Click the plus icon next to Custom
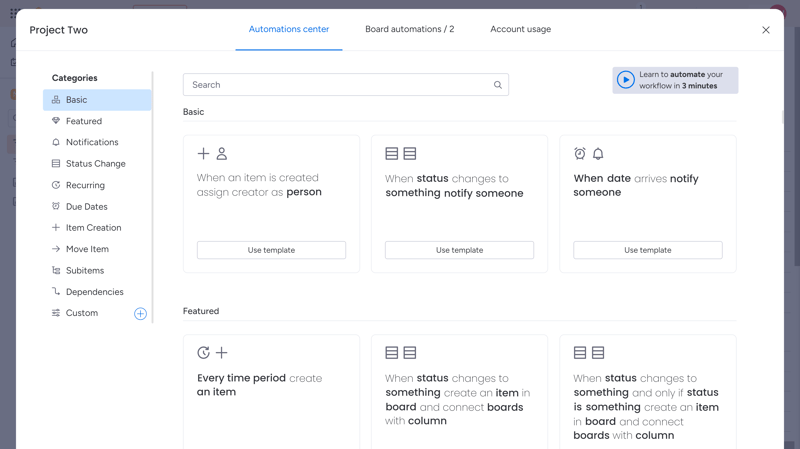 (x=140, y=314)
